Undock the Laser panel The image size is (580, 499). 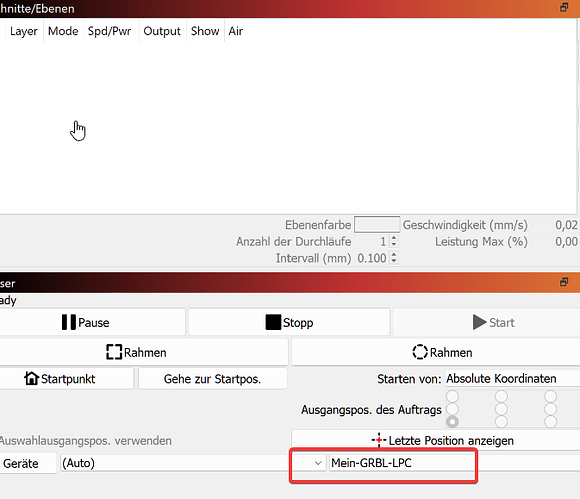point(564,282)
